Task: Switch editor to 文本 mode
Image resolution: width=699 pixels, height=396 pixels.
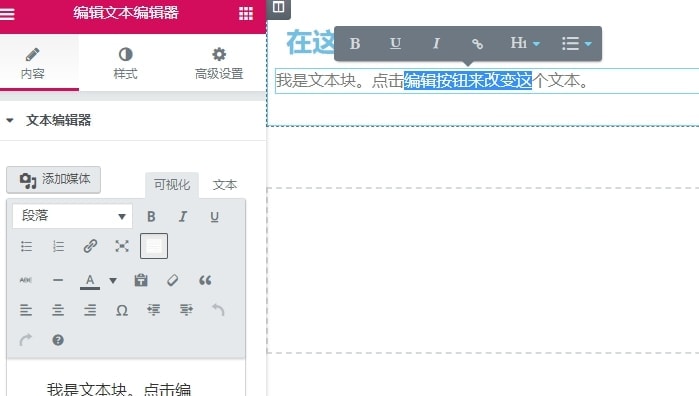Action: tap(225, 185)
